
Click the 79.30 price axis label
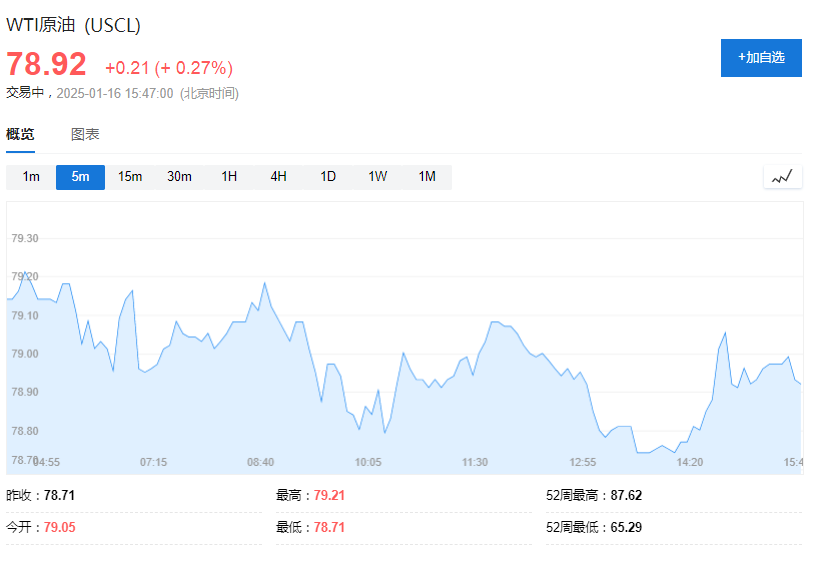click(25, 239)
